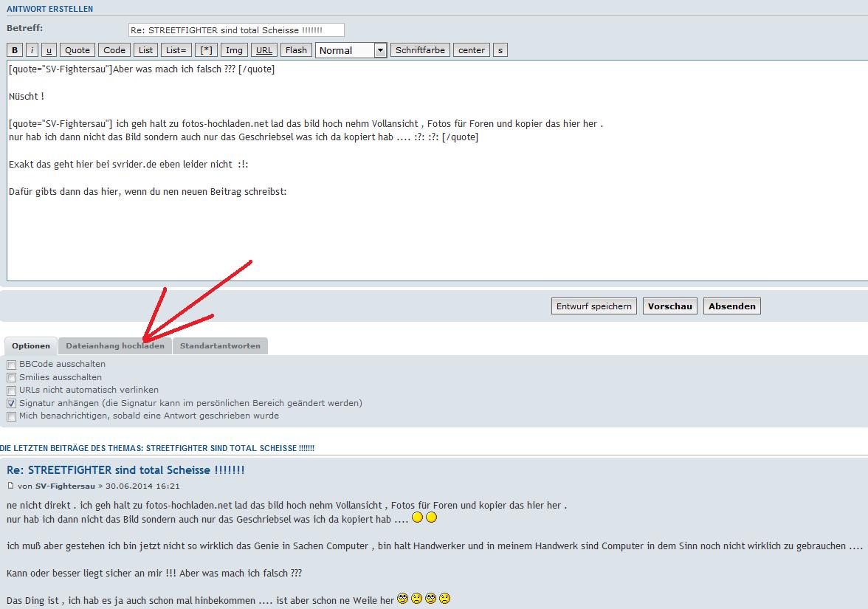Check Smilies ausschalten option
Viewport: 868px width, 609px height.
[x=11, y=377]
